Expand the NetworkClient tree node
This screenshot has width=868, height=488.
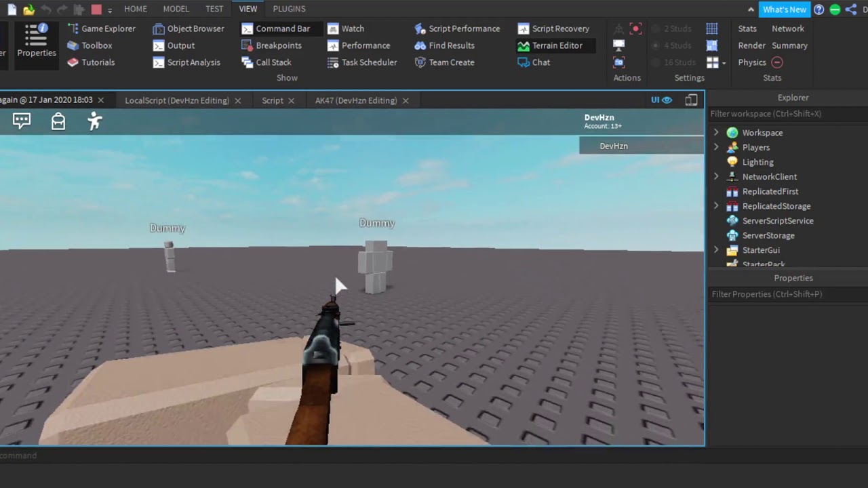coord(716,176)
